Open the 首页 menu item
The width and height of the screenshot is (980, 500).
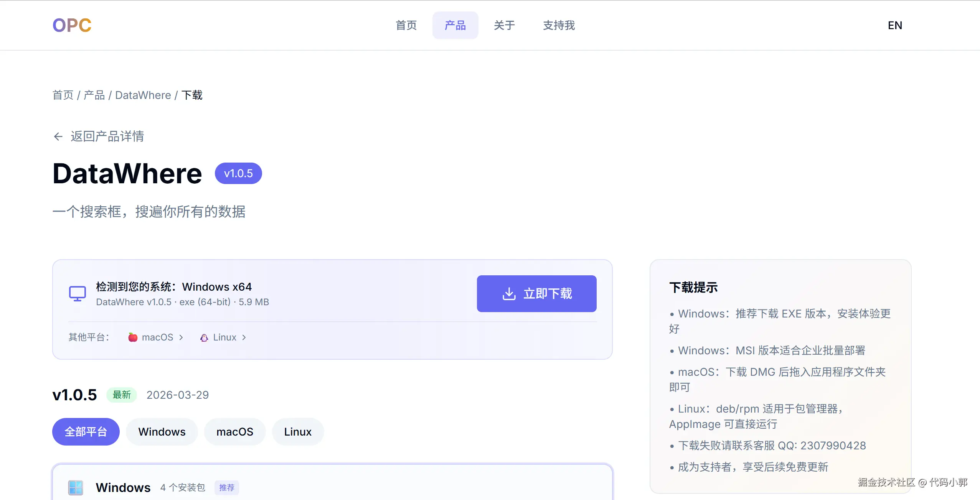click(x=406, y=25)
